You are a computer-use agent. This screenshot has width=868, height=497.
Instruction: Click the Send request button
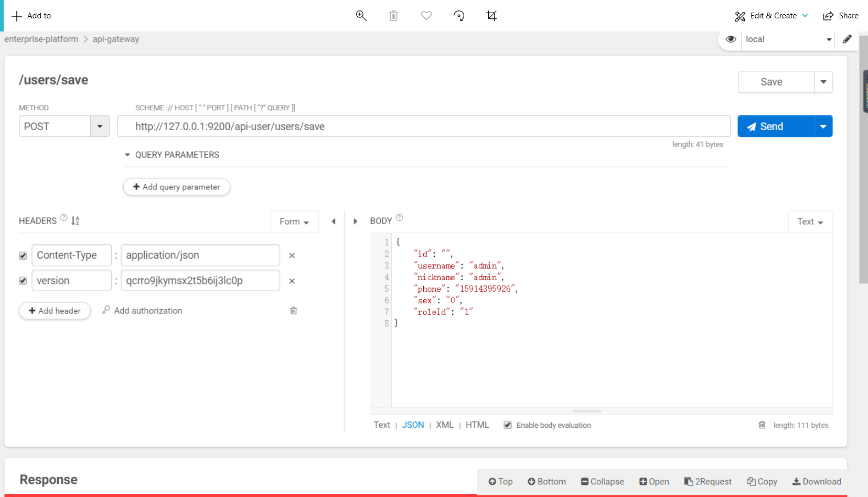[x=776, y=126]
